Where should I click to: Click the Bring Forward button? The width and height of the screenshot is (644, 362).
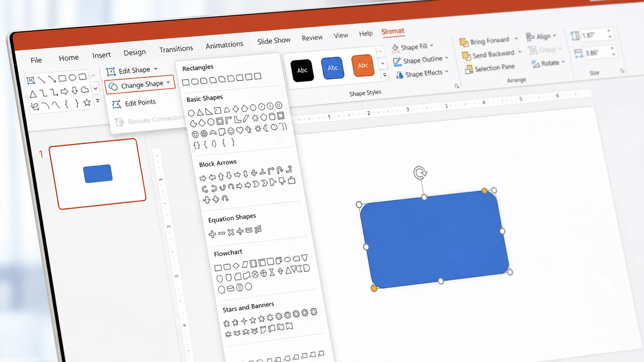pos(485,41)
